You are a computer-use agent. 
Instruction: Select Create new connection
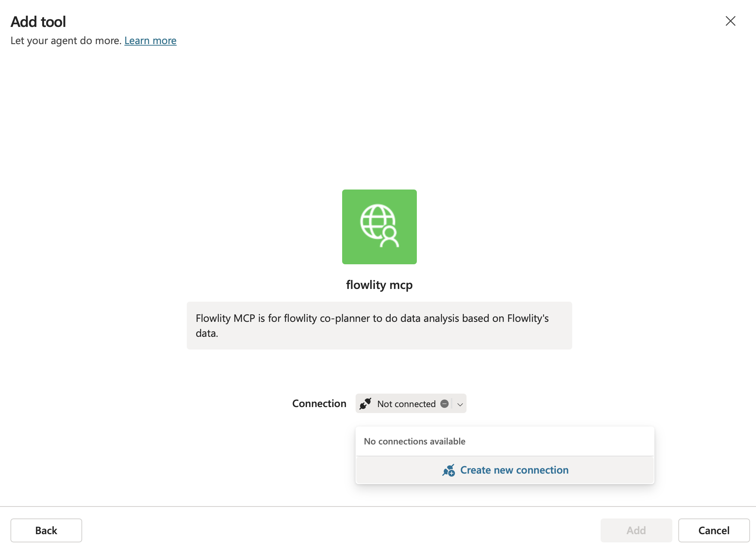505,470
